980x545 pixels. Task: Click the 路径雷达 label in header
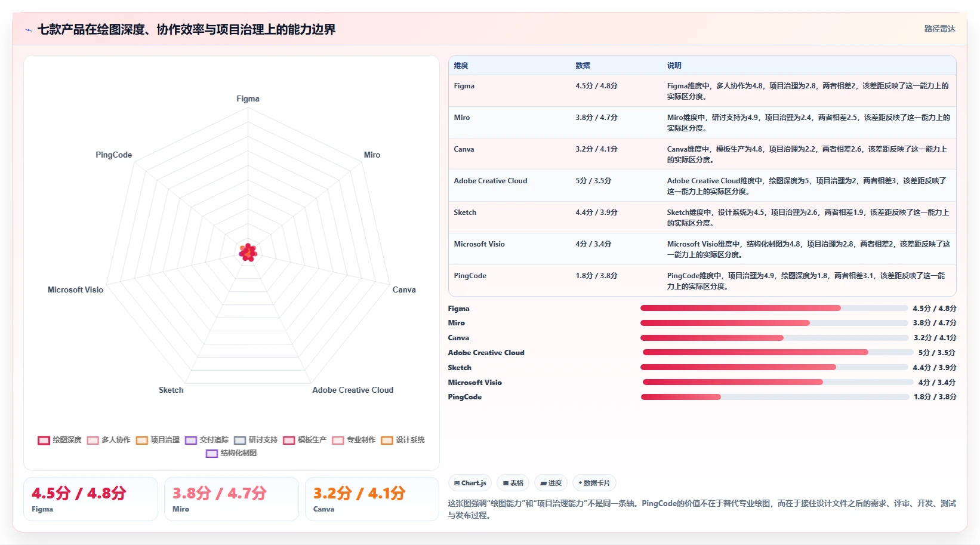pyautogui.click(x=939, y=29)
